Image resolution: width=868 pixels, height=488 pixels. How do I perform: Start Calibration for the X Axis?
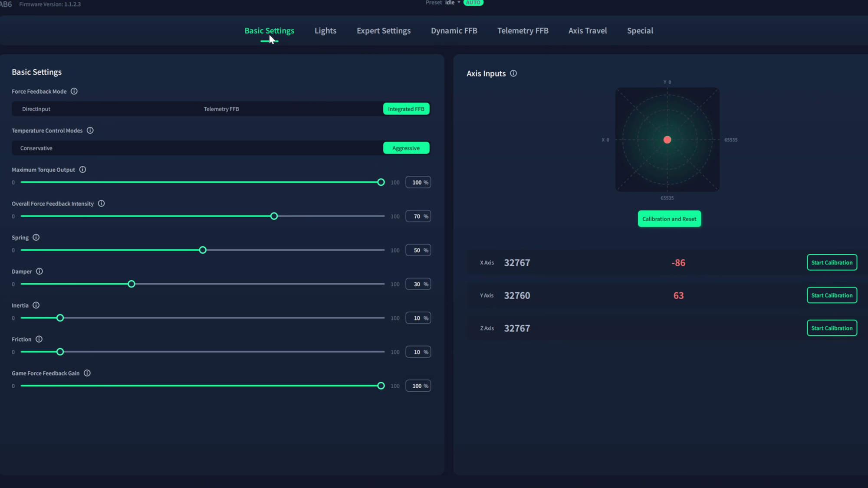tap(832, 262)
